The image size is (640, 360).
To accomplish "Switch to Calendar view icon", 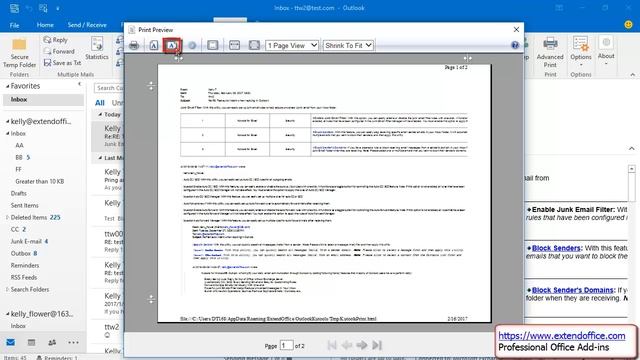I will [31, 342].
